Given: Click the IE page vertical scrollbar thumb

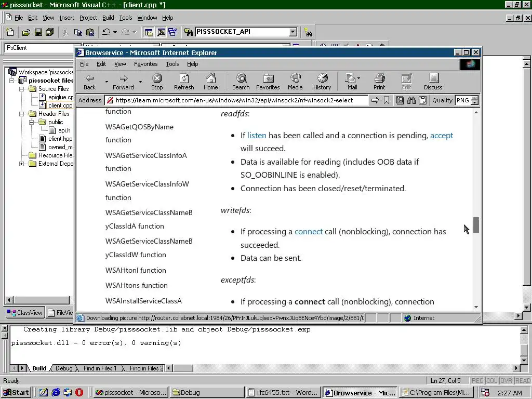Looking at the screenshot, I should pos(476,225).
